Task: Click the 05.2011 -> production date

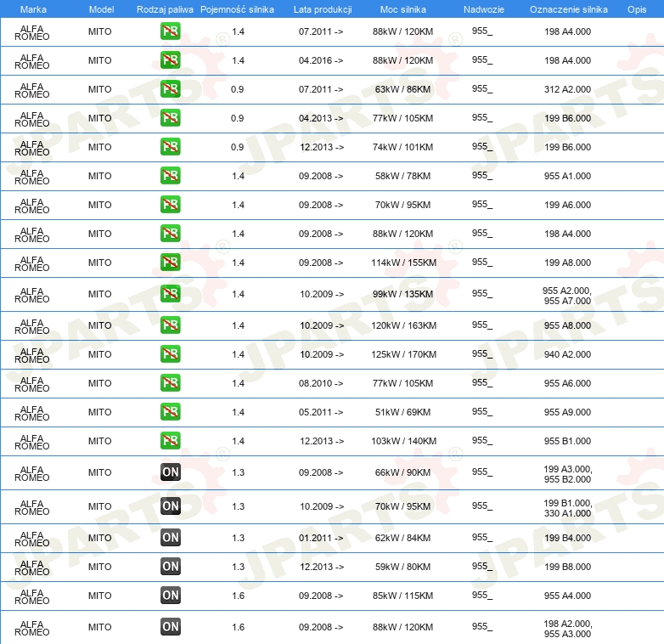Action: 321,412
